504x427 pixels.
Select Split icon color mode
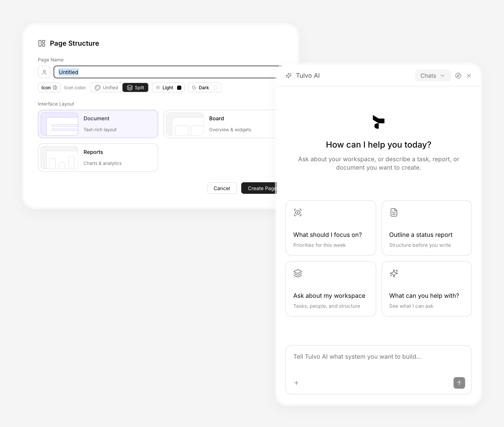[135, 87]
